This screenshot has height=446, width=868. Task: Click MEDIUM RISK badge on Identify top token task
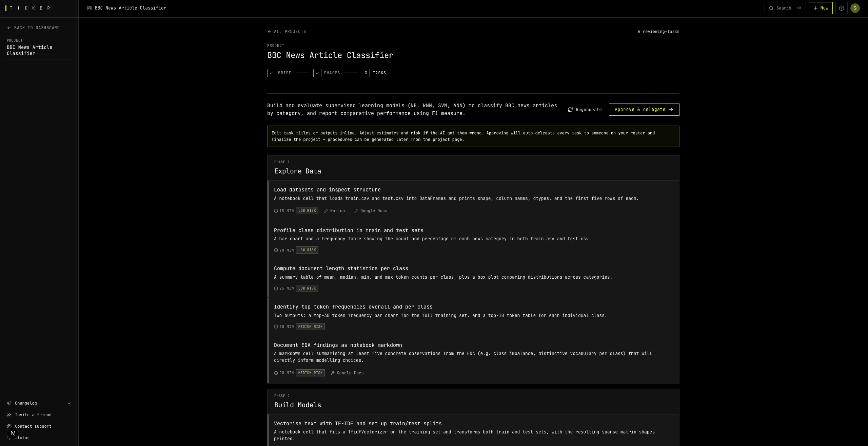tap(310, 327)
